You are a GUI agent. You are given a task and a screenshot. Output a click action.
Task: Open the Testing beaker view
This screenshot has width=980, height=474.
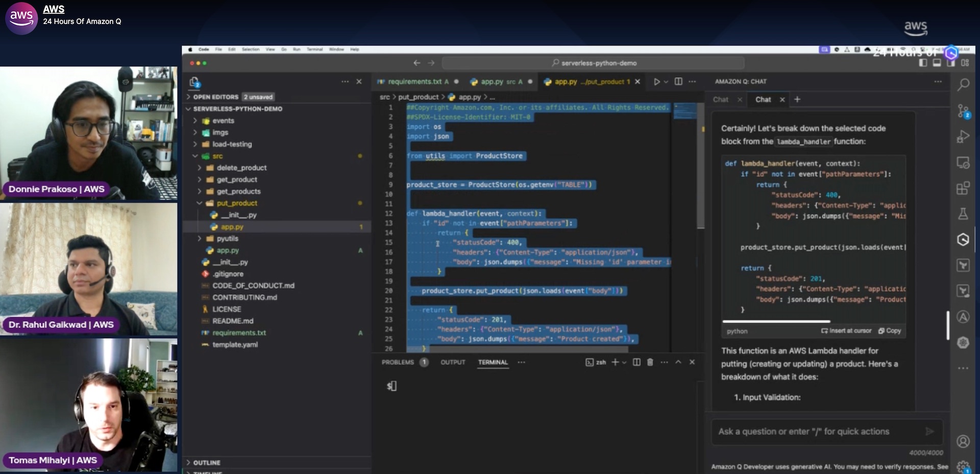click(963, 214)
